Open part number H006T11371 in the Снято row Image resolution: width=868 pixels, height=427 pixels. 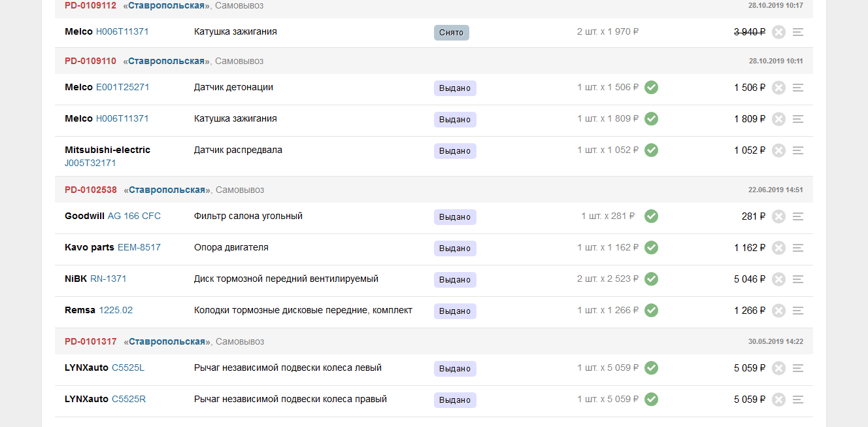122,31
